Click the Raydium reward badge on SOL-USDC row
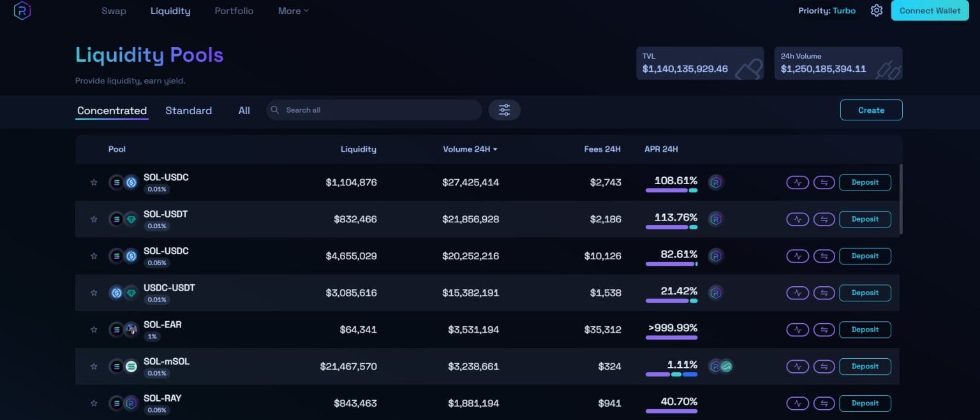 coord(716,182)
